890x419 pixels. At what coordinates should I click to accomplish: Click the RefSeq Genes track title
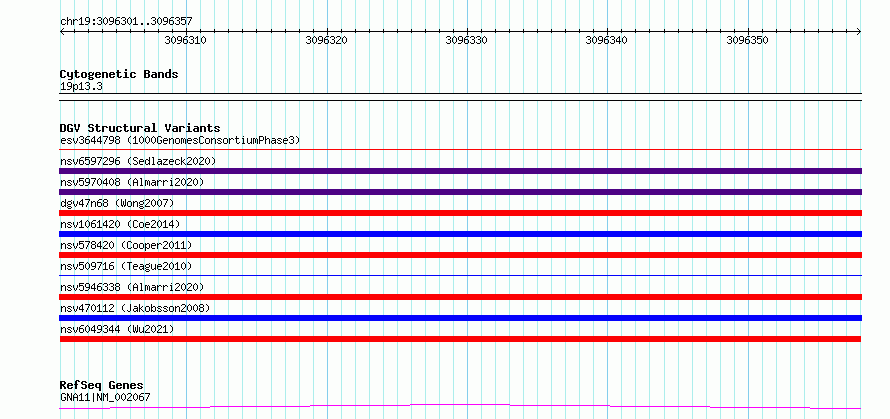(x=102, y=386)
